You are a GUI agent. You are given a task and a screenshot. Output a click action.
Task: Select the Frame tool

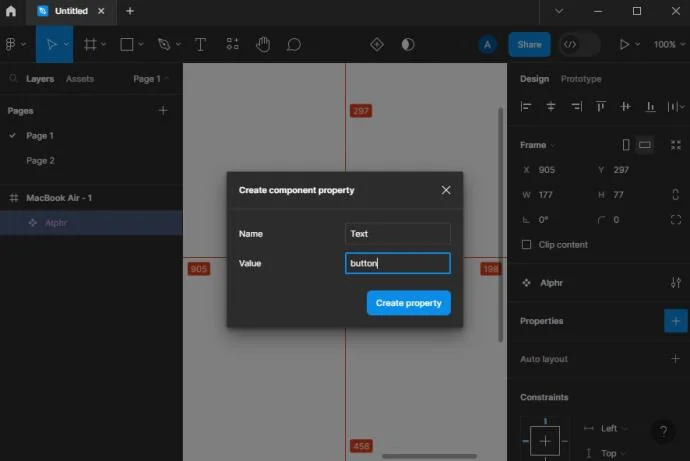click(x=90, y=44)
